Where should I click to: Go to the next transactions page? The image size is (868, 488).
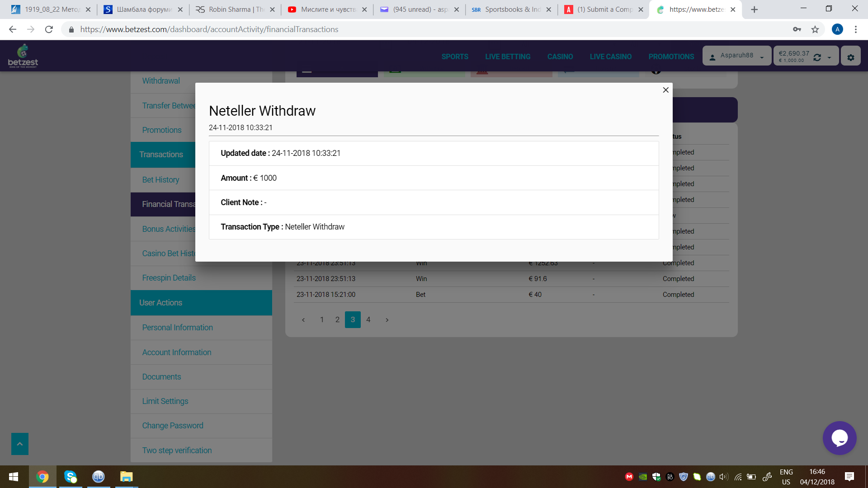pos(387,320)
